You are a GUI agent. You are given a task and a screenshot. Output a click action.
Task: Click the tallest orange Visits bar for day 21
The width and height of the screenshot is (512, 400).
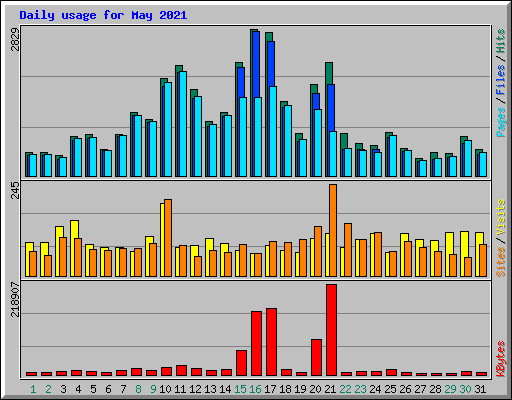333,230
